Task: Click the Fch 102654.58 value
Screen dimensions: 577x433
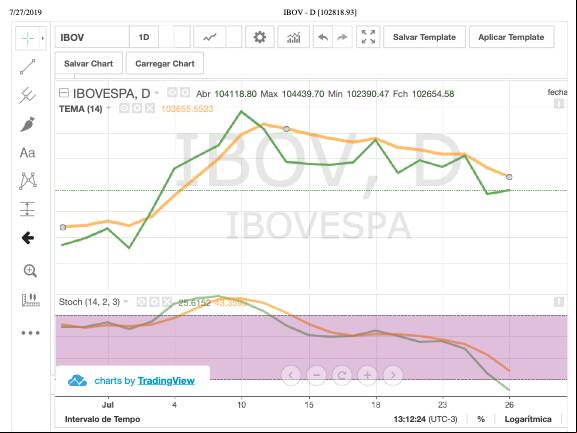Action: pyautogui.click(x=433, y=94)
